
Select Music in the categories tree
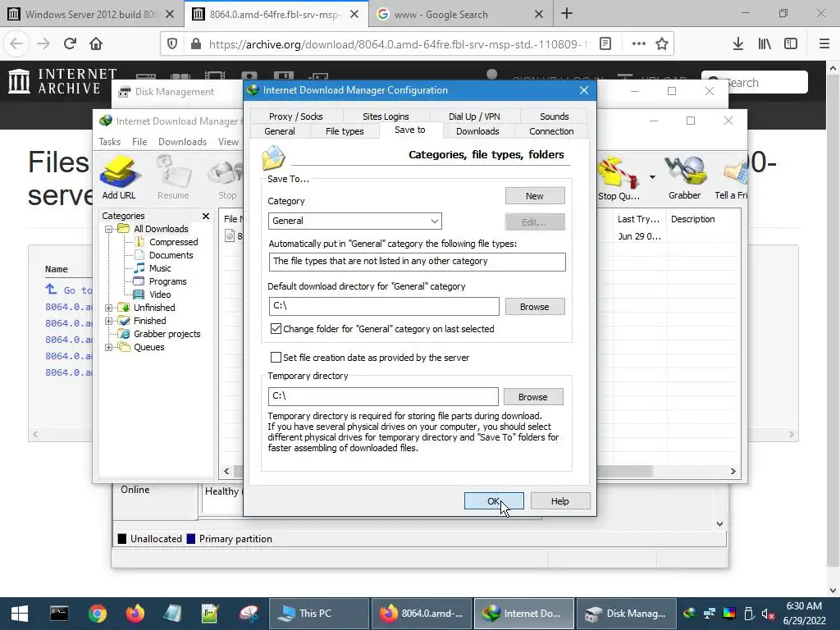click(x=160, y=268)
